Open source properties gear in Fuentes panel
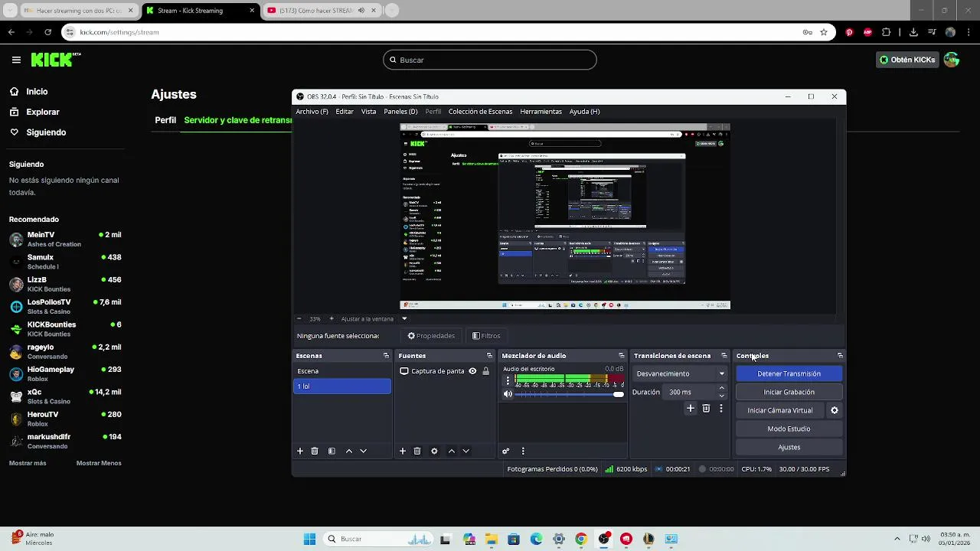Image resolution: width=980 pixels, height=551 pixels. 434,452
